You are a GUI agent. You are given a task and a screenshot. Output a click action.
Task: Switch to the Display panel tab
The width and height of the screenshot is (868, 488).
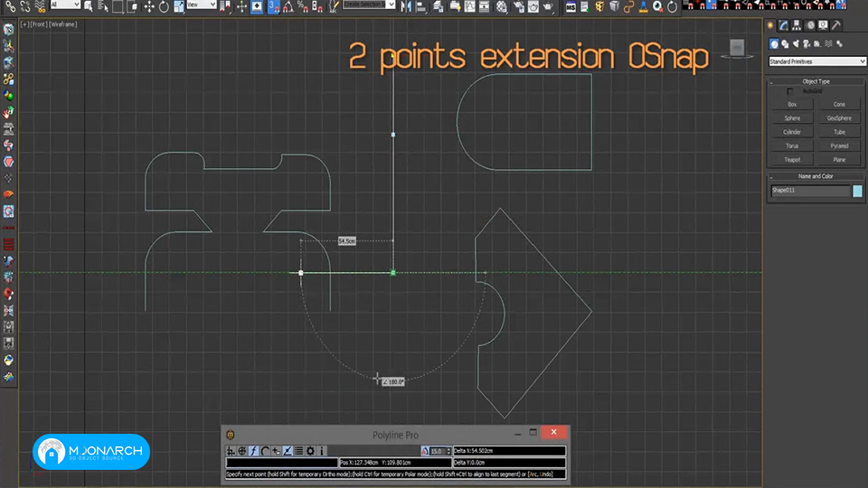(x=824, y=25)
